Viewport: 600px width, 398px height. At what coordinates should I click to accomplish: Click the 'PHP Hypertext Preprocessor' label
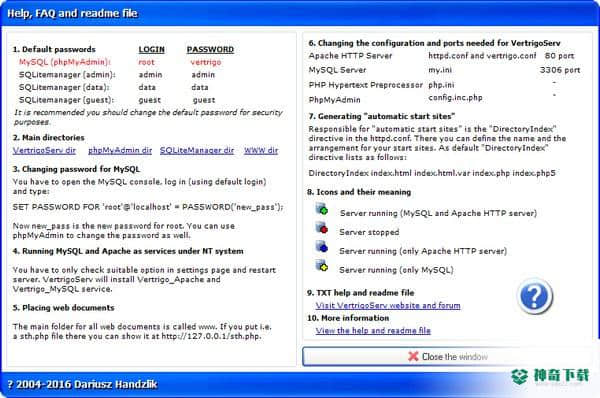point(365,85)
